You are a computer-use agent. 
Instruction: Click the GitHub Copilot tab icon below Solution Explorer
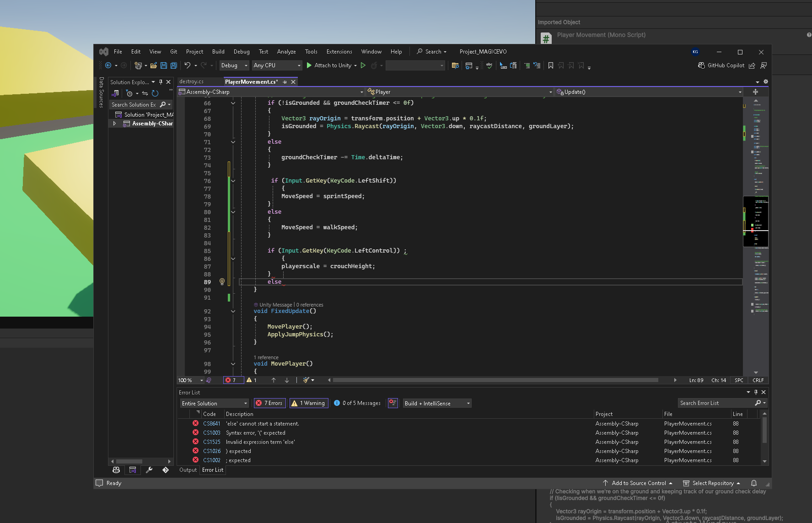(116, 470)
